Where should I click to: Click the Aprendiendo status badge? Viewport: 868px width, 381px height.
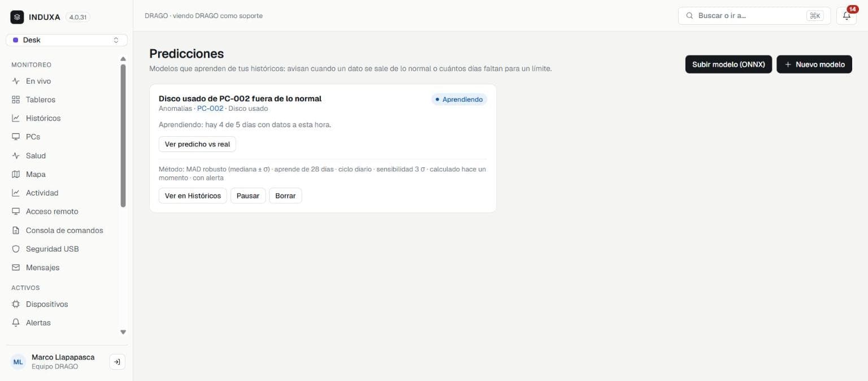coord(459,99)
